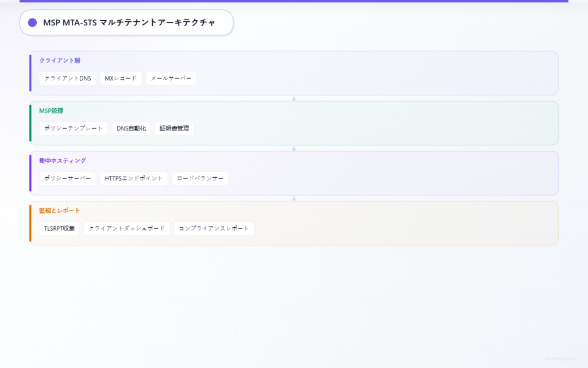Screen dimensions: 588x368
Task: Select the 証明書管理 node
Action: [x=173, y=128]
